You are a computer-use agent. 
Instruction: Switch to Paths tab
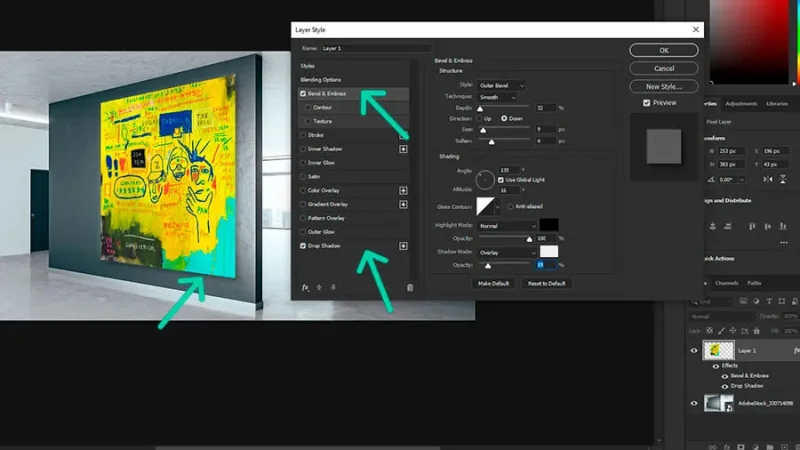coord(754,283)
